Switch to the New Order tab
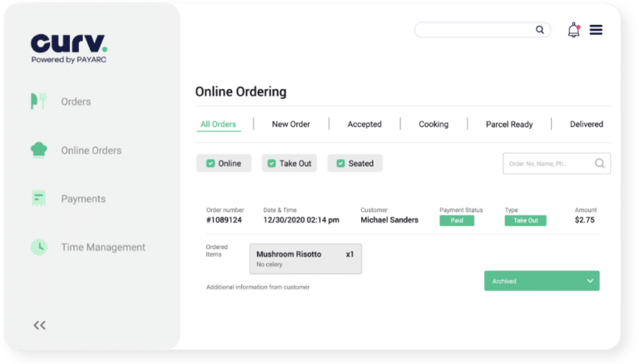 click(x=290, y=125)
